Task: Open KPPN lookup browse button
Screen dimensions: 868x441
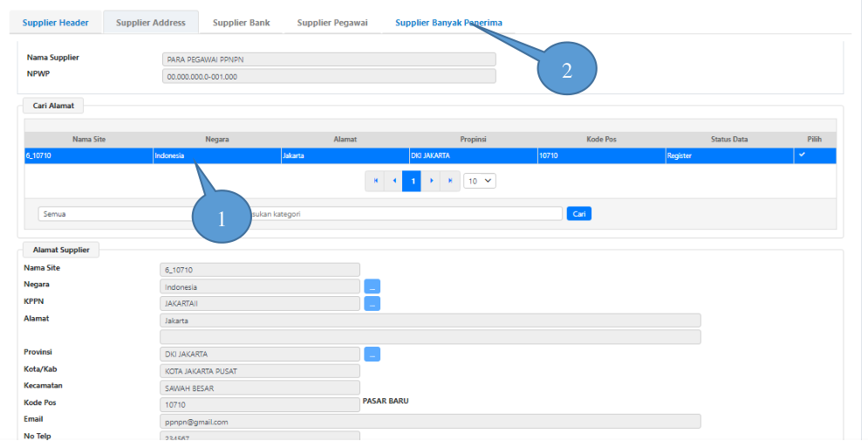Action: (372, 304)
